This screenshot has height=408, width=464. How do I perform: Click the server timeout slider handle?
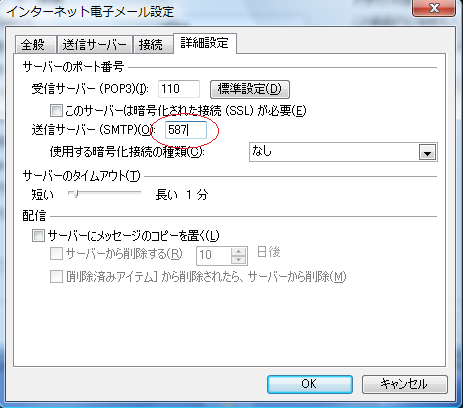click(76, 194)
